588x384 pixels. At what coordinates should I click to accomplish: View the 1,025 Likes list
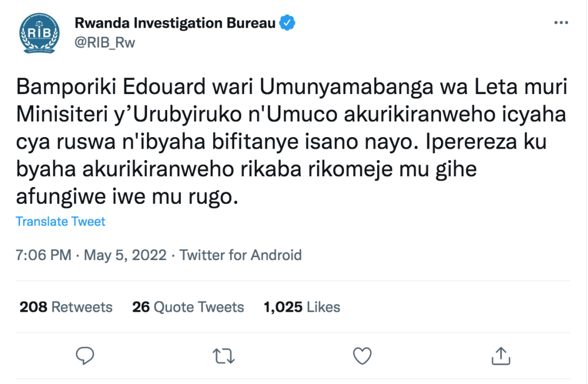point(302,307)
